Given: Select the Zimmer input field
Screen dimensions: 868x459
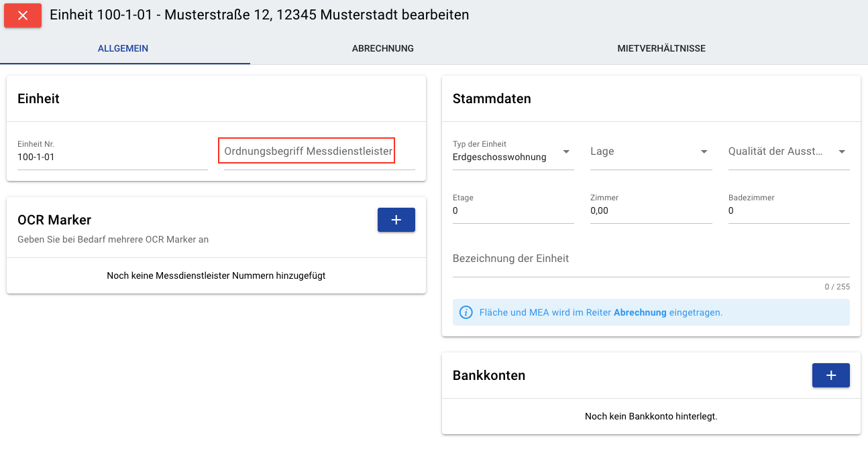Looking at the screenshot, I should (651, 211).
